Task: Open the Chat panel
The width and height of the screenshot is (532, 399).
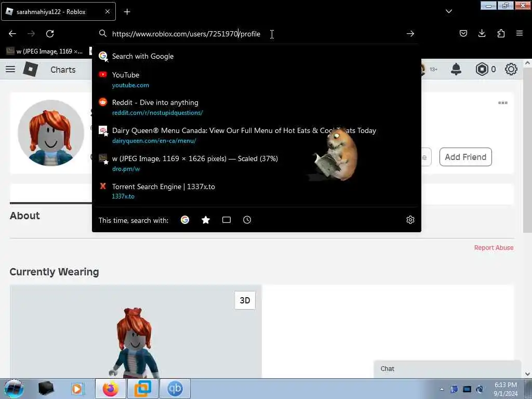Action: click(x=447, y=369)
